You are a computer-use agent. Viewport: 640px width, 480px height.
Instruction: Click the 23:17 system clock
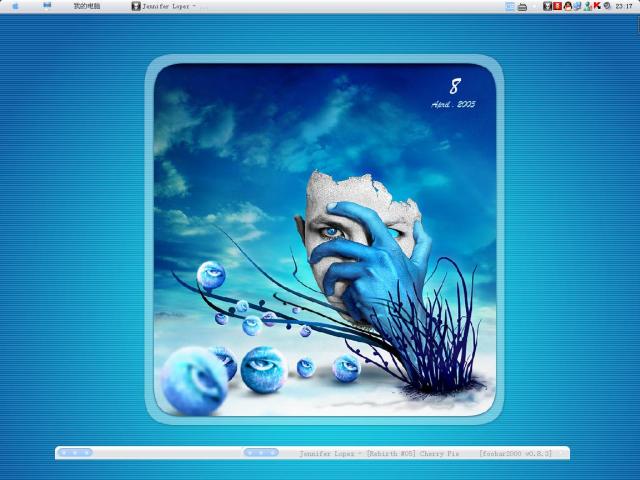click(624, 6)
